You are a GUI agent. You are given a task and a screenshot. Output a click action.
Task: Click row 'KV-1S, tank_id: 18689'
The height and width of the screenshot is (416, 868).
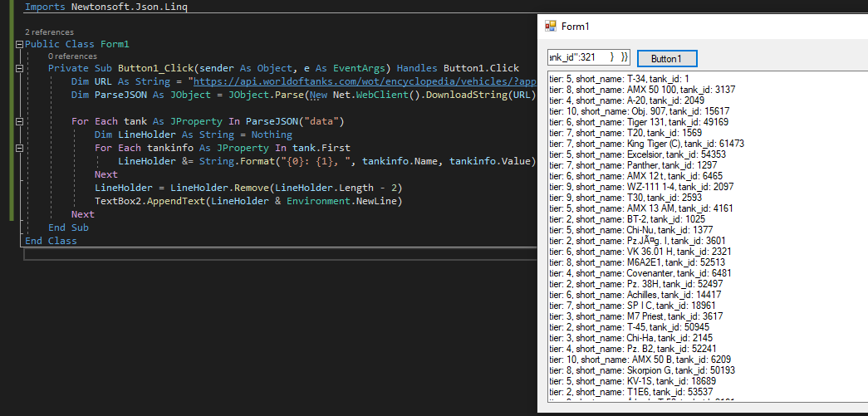click(634, 380)
